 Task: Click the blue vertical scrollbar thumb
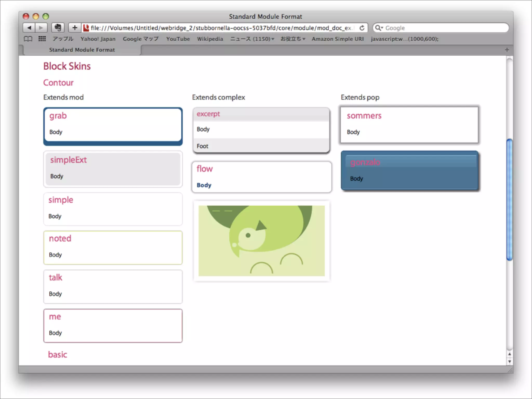click(509, 199)
